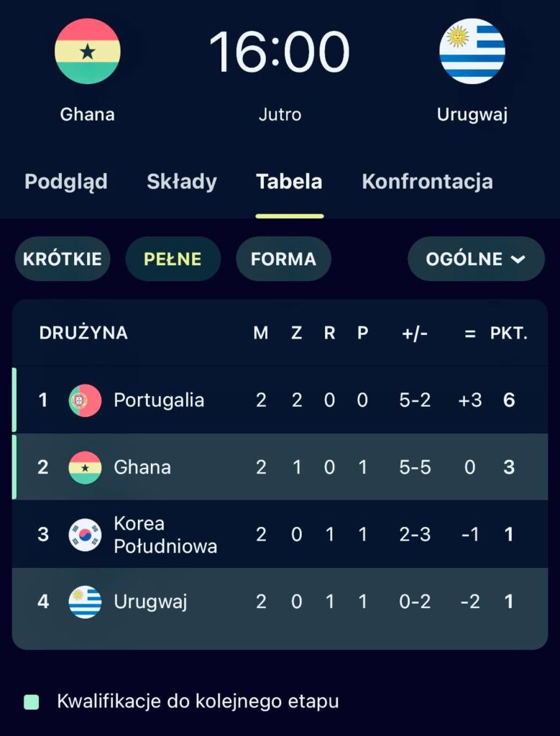
Task: Click South Korea flag icon in table
Action: 85,535
